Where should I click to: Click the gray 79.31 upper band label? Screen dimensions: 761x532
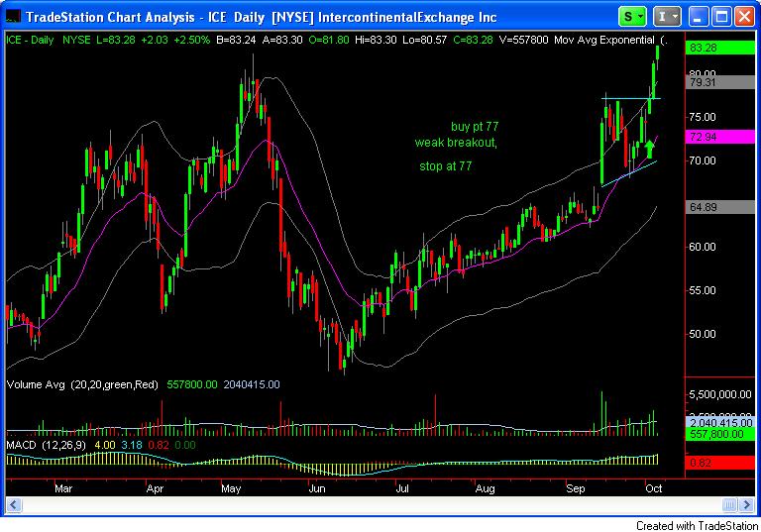(x=719, y=82)
